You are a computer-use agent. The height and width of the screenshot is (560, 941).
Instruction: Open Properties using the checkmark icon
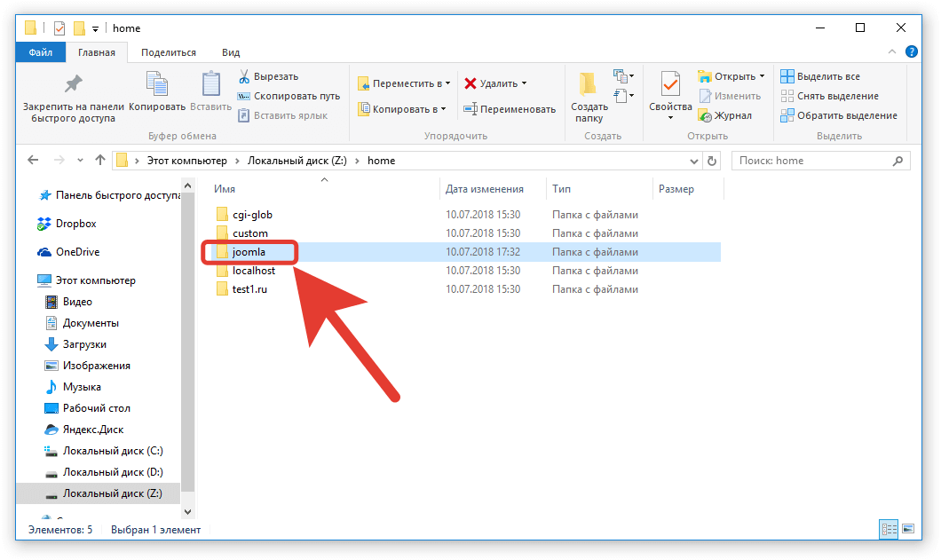point(669,86)
